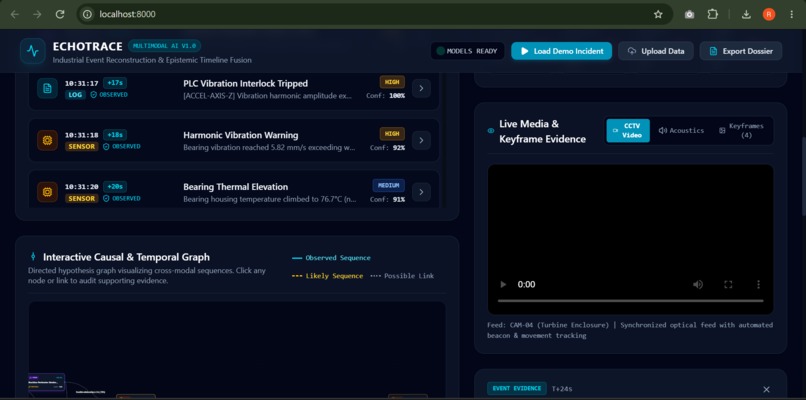Expand Harmonic Vibration Warning event chevron
This screenshot has height=400, width=806.
(x=421, y=140)
